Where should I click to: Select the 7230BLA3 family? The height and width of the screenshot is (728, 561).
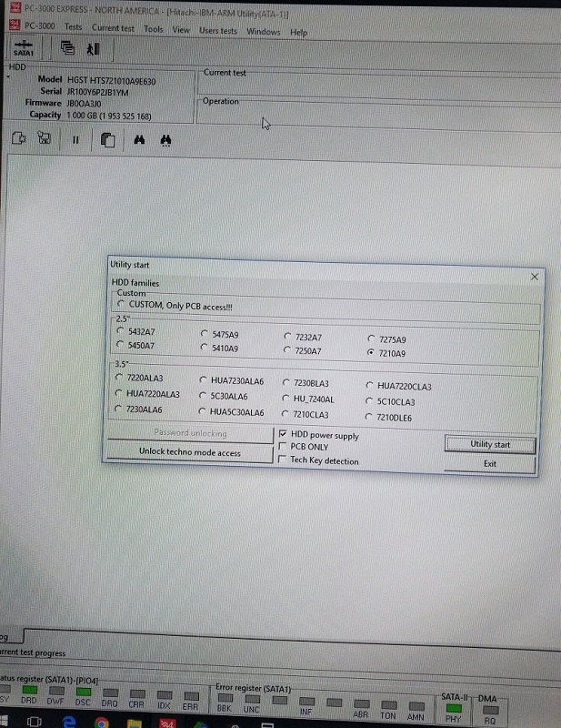[306, 383]
